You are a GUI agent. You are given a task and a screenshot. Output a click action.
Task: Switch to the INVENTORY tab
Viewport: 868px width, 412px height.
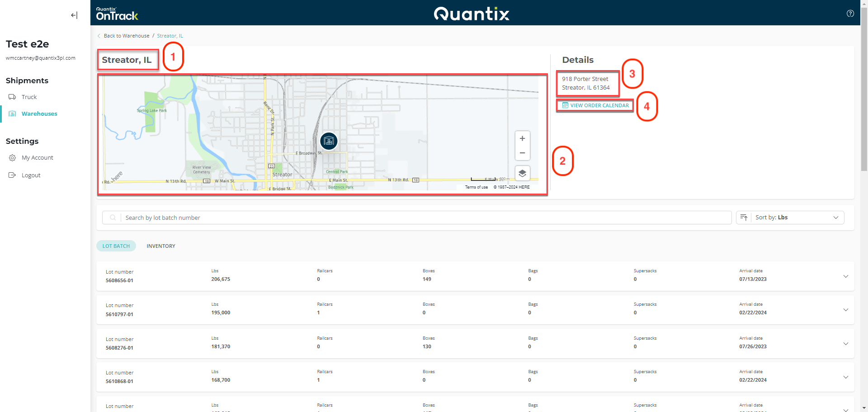160,246
